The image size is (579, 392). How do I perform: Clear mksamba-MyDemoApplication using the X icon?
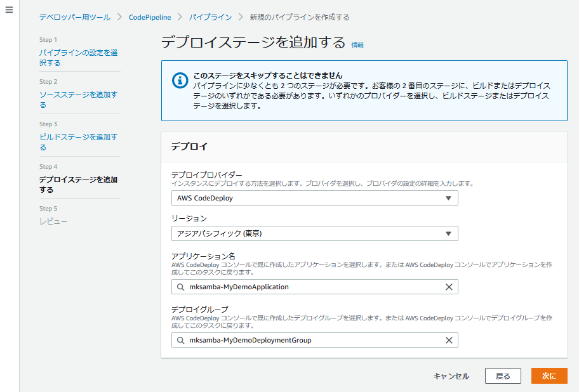448,287
